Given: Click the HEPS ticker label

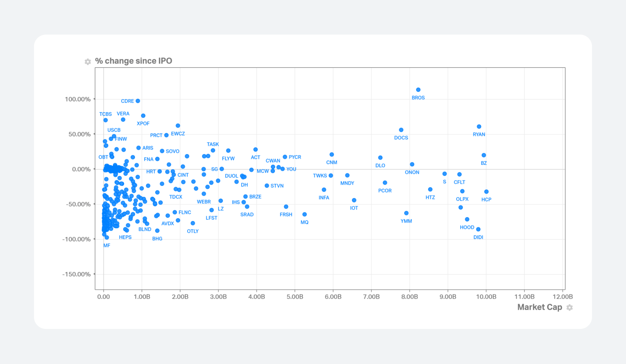Looking at the screenshot, I should (125, 237).
